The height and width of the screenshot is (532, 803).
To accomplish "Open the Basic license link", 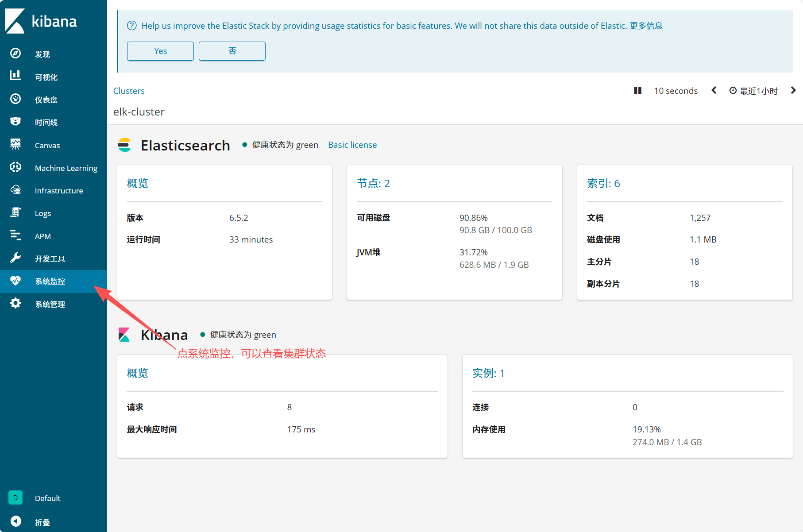I will coord(352,145).
